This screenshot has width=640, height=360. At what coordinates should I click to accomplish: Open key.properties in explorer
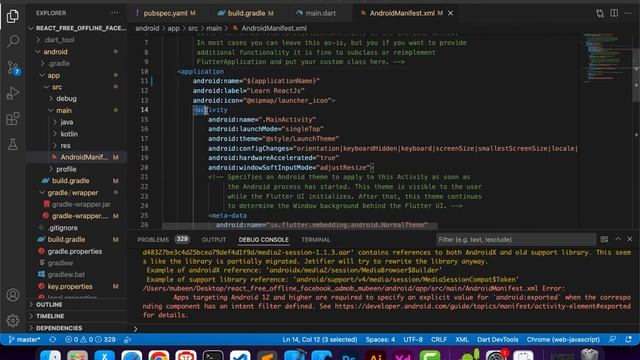click(x=70, y=287)
